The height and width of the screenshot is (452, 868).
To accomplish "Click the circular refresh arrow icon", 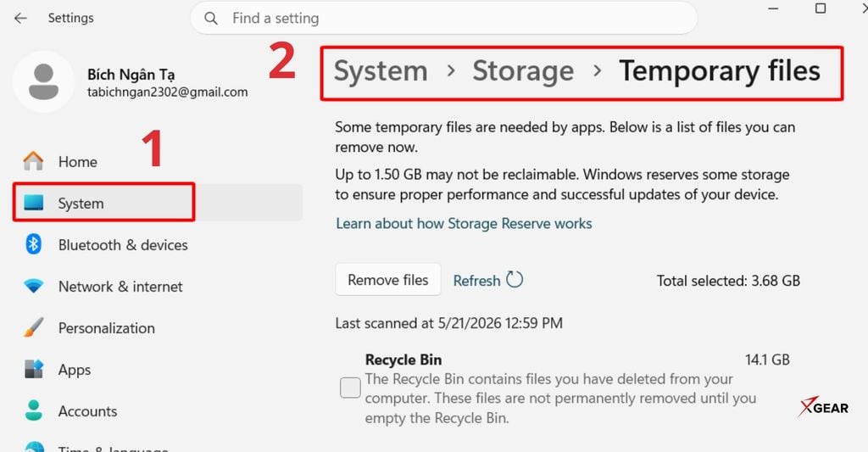I will click(x=515, y=280).
